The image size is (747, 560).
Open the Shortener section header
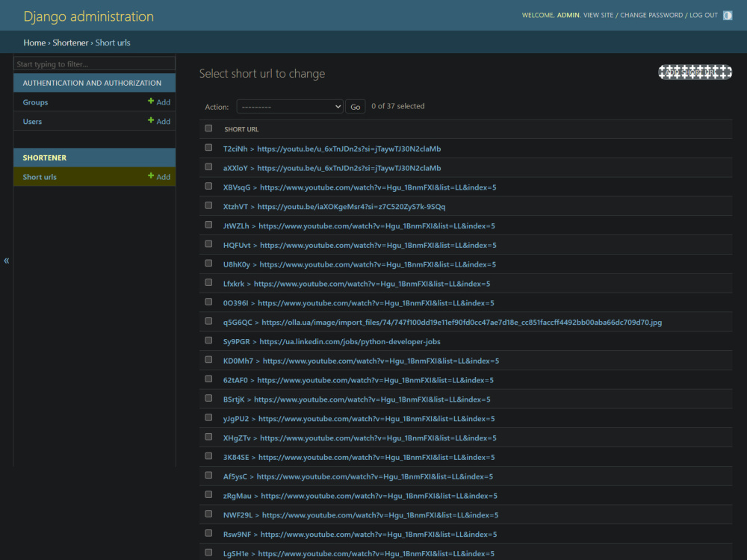point(45,158)
